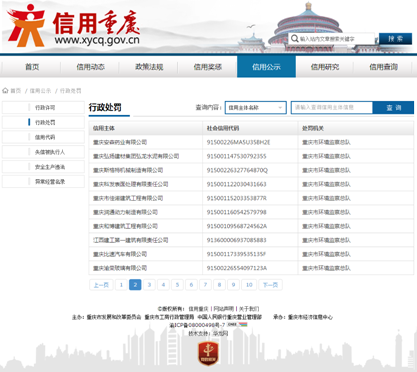417x372 pixels.
Task: Click credit code 915001122030431663
Action: coord(236,184)
